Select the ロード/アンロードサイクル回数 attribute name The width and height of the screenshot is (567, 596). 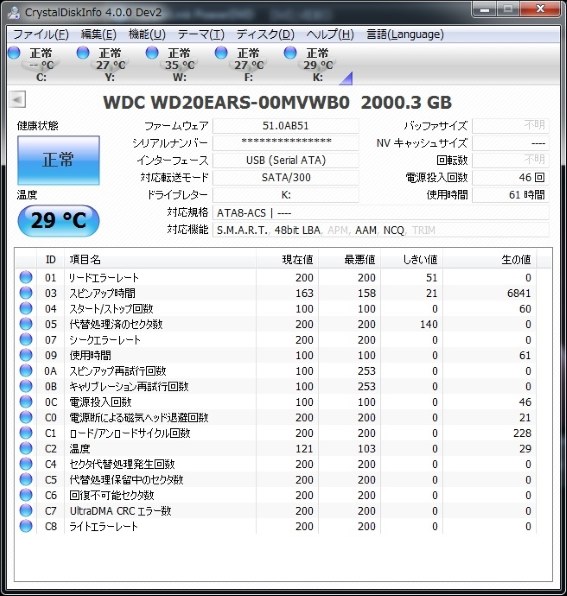point(130,433)
